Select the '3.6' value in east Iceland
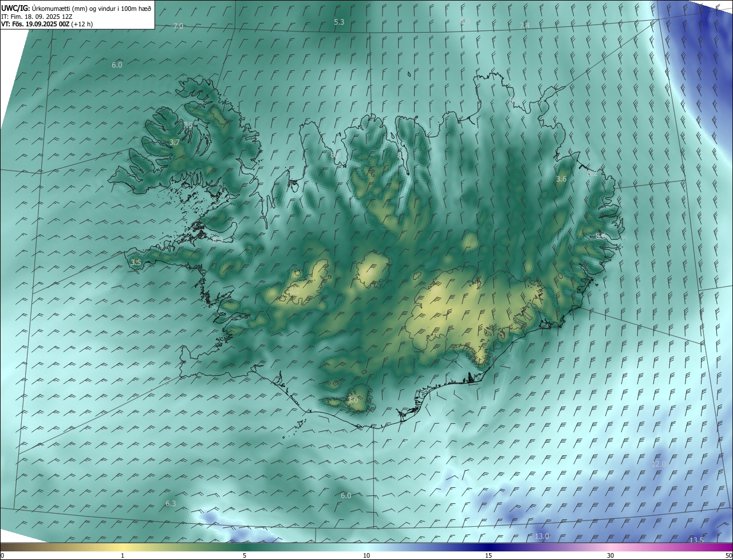 561,179
